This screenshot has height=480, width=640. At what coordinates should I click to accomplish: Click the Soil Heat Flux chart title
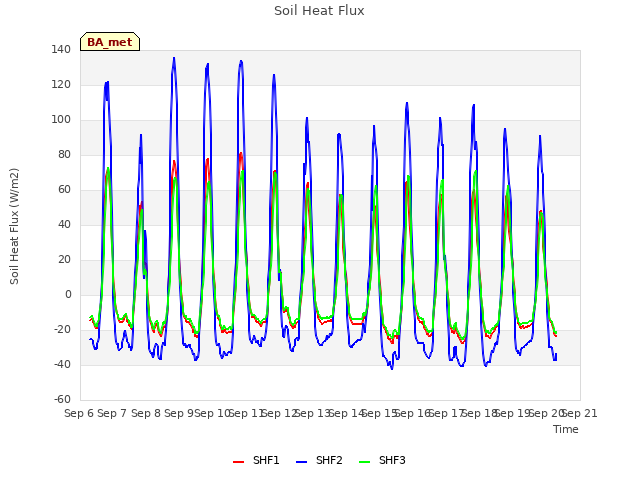click(319, 11)
